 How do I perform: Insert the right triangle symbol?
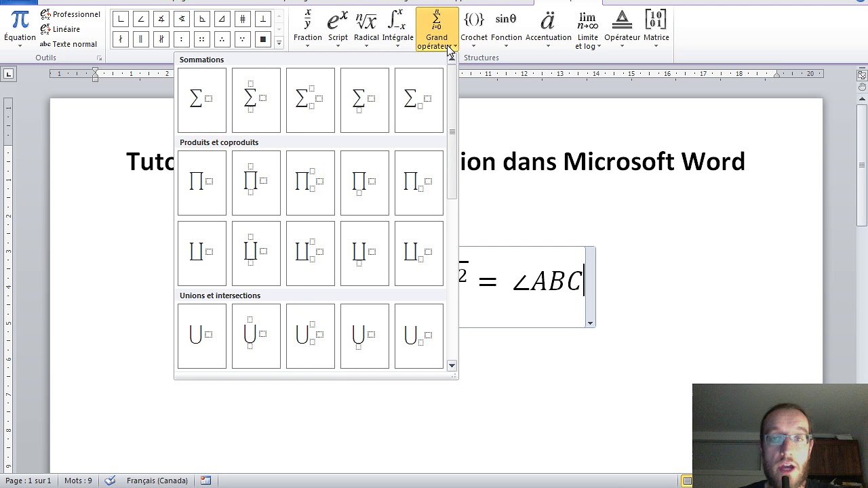pos(222,19)
